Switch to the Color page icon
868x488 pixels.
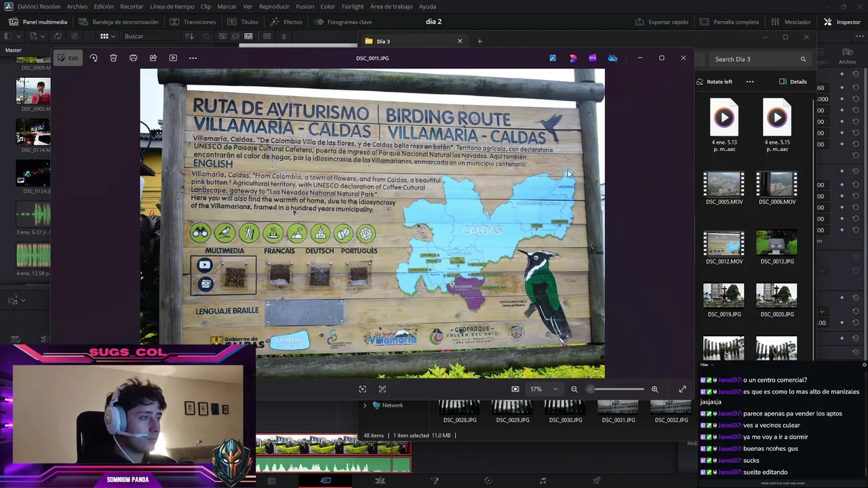(488, 481)
